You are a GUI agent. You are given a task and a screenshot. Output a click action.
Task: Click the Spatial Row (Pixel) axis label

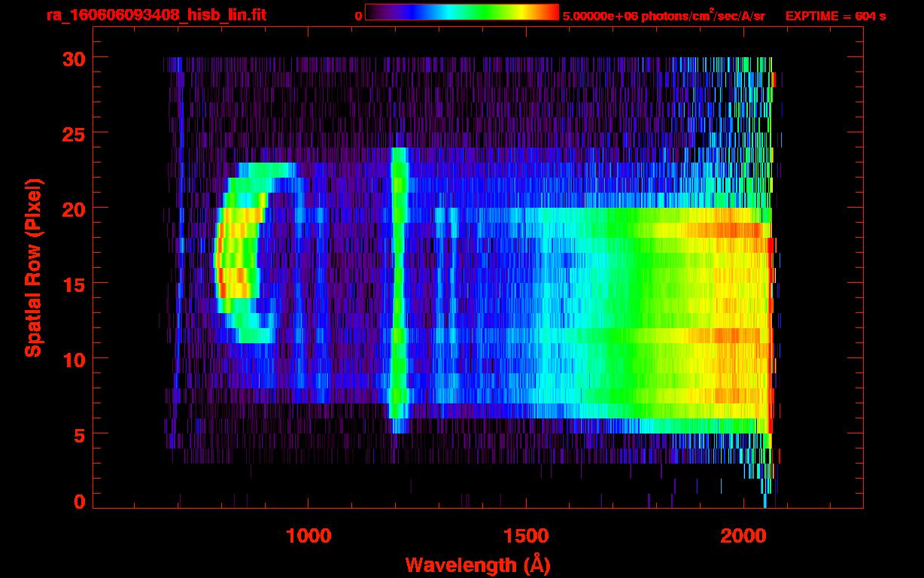pyautogui.click(x=33, y=267)
